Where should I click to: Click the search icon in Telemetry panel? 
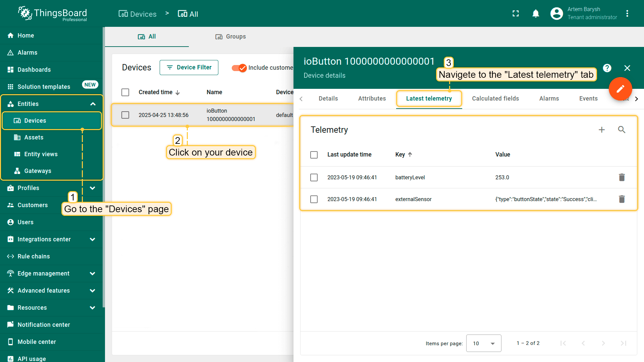pos(622,129)
